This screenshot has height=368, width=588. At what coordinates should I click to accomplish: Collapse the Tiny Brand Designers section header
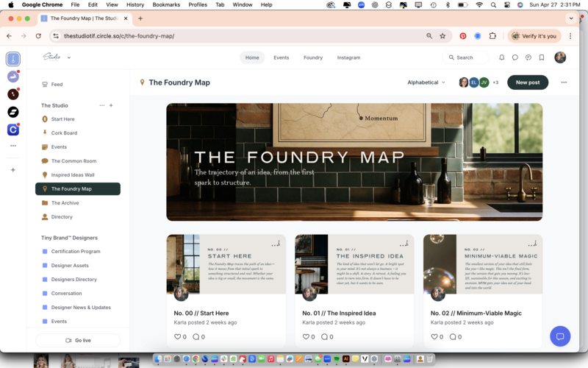click(x=69, y=238)
